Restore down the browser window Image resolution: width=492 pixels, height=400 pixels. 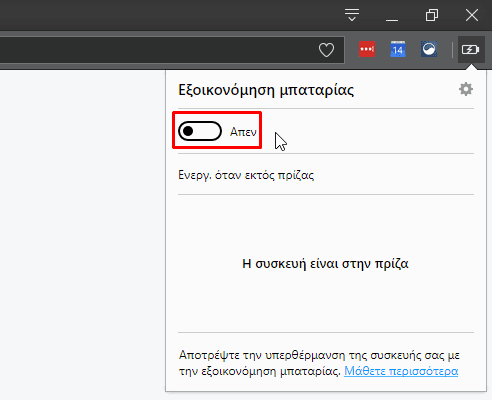click(x=432, y=15)
